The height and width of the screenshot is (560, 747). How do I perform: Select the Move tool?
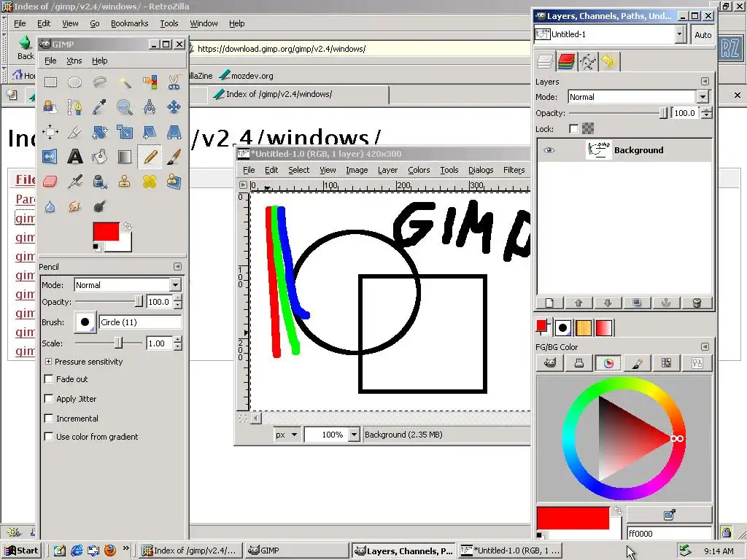click(x=174, y=106)
